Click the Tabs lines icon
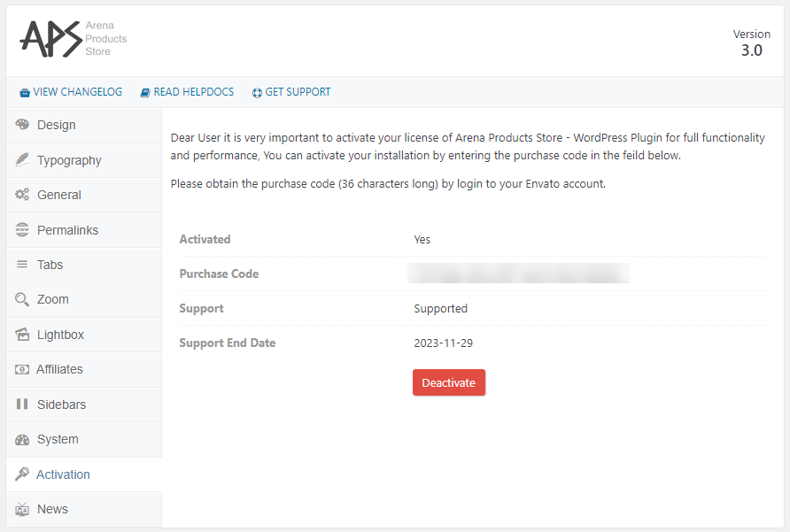The height and width of the screenshot is (532, 790). [x=22, y=264]
